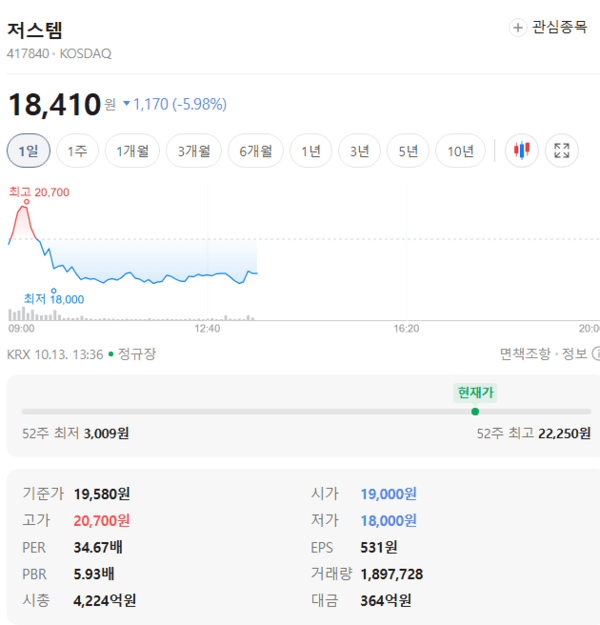Click the 12:40 time axis label

coord(207,328)
